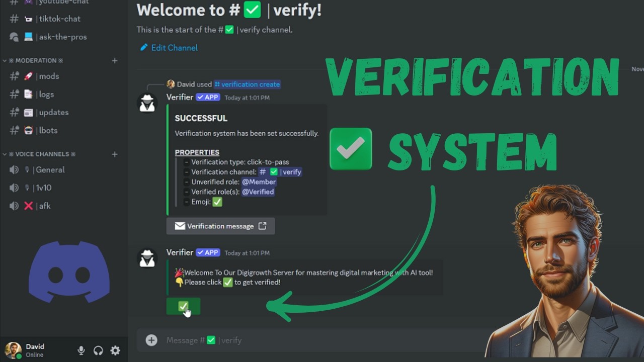This screenshot has height=362, width=644.
Task: Add a channel to the MODERATION category
Action: click(115, 60)
